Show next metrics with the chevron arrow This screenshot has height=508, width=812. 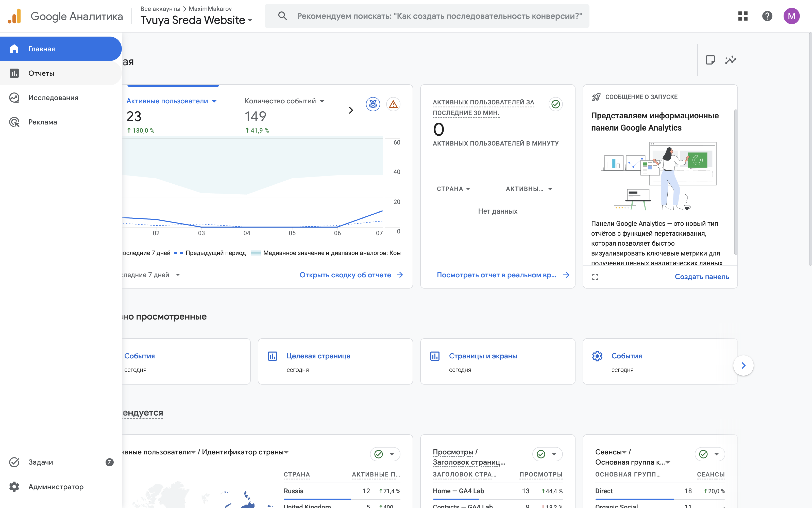(351, 110)
